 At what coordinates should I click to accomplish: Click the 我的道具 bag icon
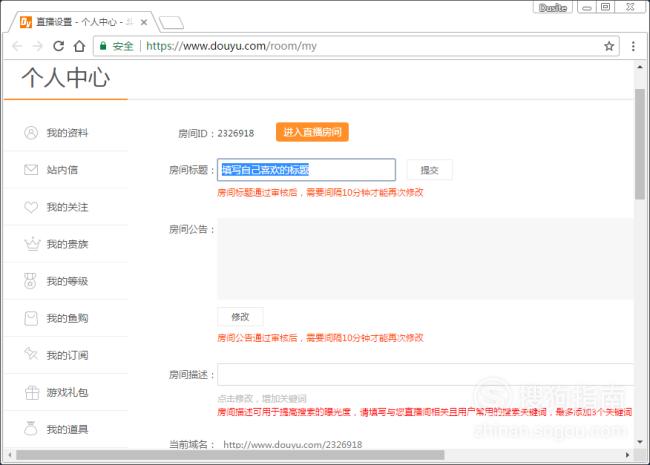coord(31,428)
